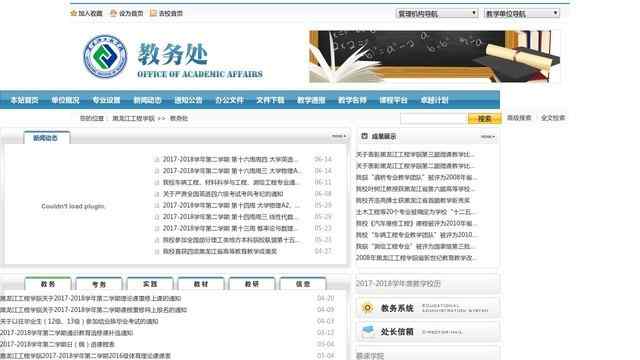The height and width of the screenshot is (360, 640).
Task: Open 成果展示 item about 车辆工程专业教学团队
Action: pyautogui.click(x=416, y=235)
